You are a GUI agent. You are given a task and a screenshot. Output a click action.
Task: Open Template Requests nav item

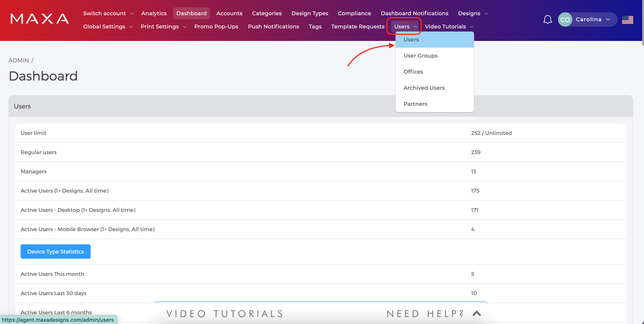358,26
